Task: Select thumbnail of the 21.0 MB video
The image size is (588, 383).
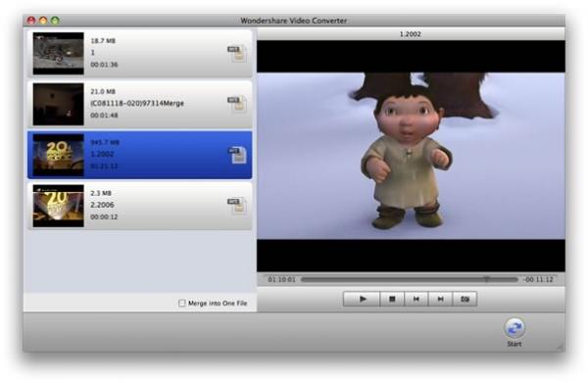Action: tap(59, 104)
